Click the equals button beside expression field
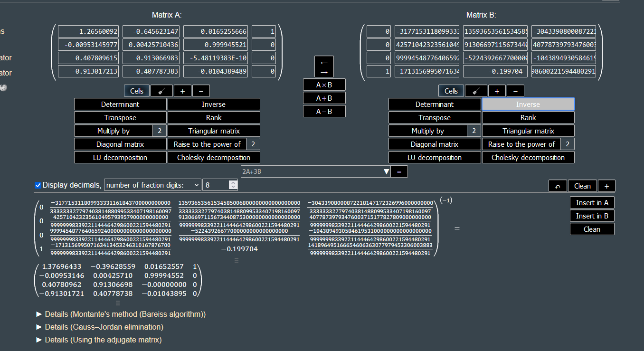This screenshot has width=644, height=351. (x=399, y=171)
